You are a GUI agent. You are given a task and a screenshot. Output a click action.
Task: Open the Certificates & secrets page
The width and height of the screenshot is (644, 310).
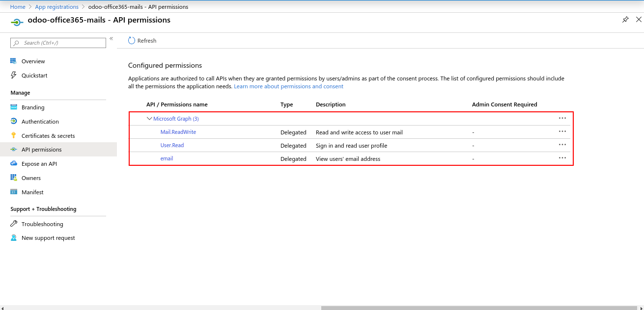tap(48, 136)
